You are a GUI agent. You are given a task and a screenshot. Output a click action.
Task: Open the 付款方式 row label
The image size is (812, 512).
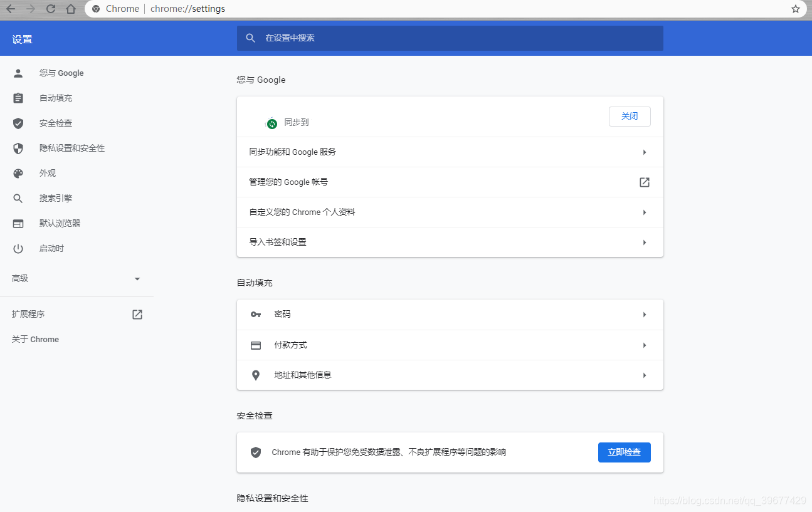290,345
